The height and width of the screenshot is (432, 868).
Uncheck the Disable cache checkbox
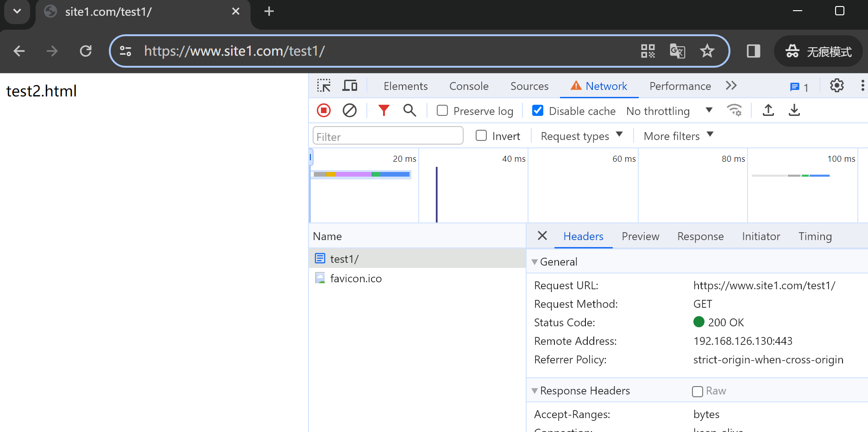click(x=538, y=111)
